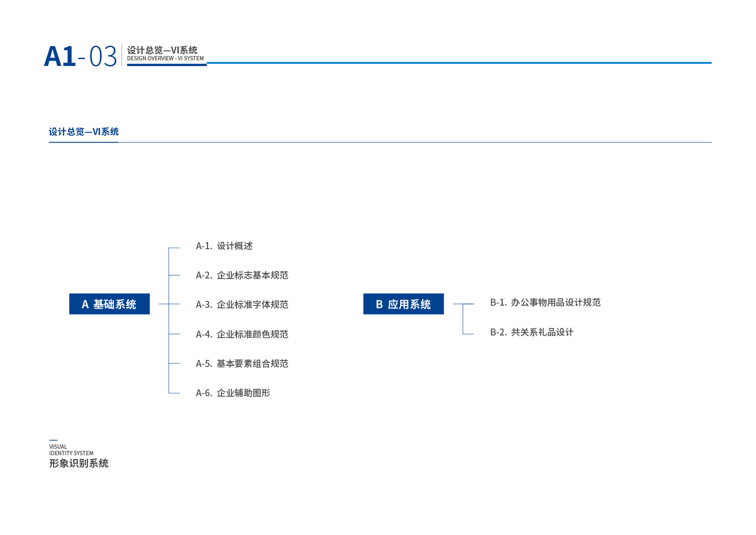Click 'VISUAL IDENTITY SYSTEM' footer text
This screenshot has width=756, height=535.
[71, 450]
